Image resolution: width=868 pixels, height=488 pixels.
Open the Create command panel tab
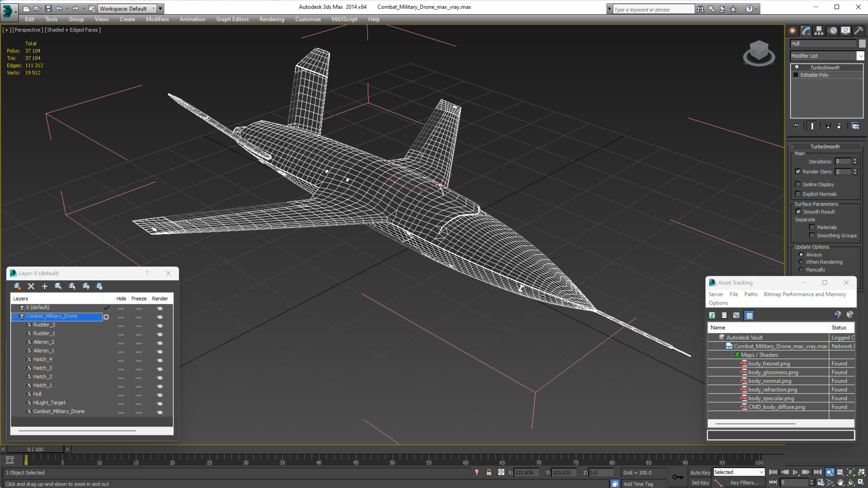(793, 31)
